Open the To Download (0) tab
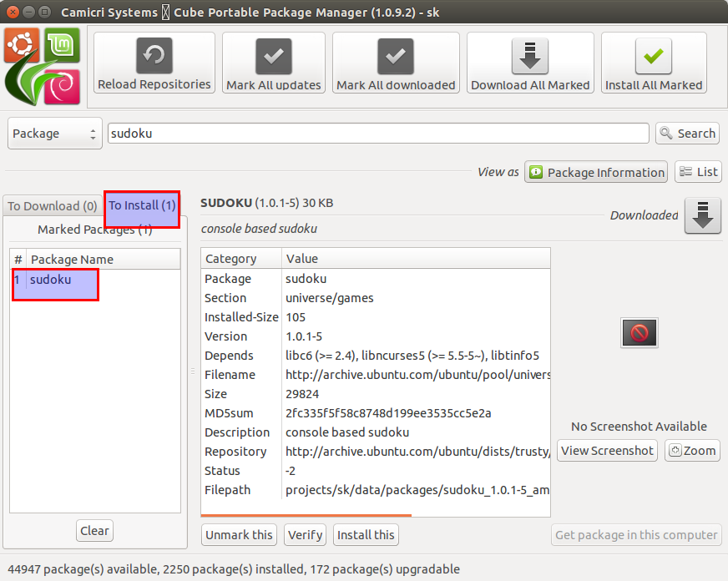728x581 pixels. pyautogui.click(x=52, y=205)
